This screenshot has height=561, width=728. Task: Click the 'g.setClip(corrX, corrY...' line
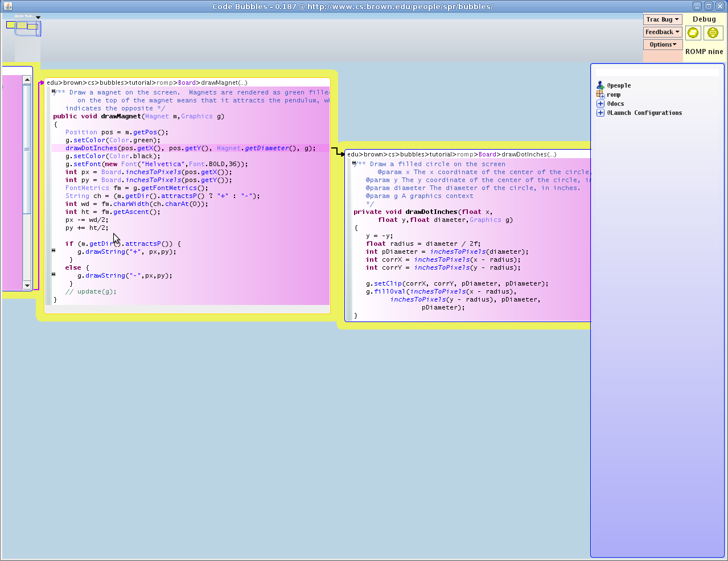pyautogui.click(x=457, y=283)
